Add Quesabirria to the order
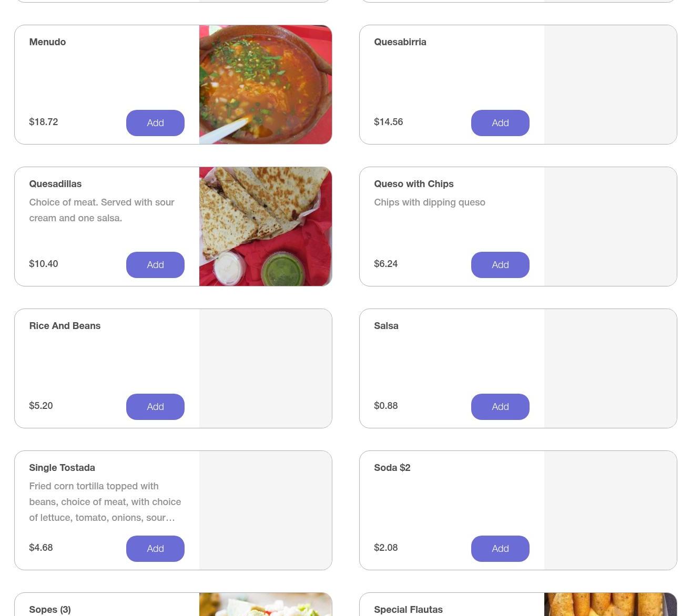 pos(500,123)
